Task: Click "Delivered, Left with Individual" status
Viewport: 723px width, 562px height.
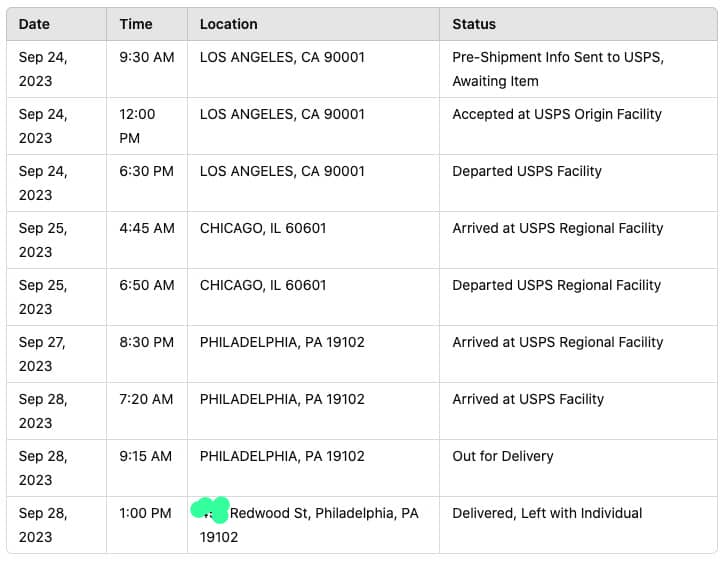Action: tap(546, 513)
